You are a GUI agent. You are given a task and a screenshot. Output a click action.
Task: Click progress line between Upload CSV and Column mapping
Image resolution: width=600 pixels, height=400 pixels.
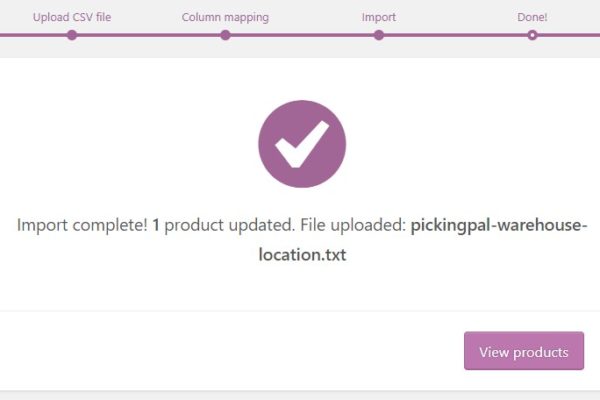point(148,35)
